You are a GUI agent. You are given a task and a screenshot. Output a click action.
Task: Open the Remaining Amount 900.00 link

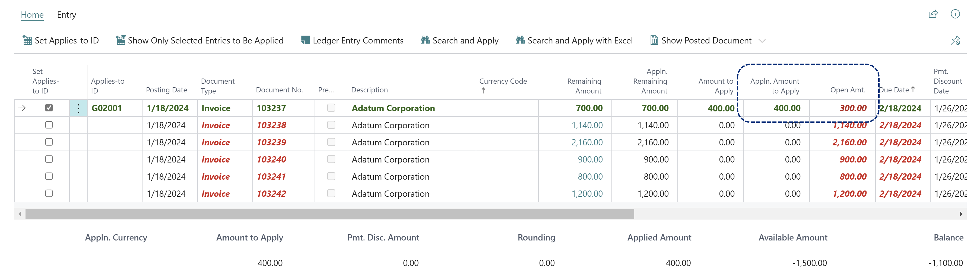tap(591, 160)
